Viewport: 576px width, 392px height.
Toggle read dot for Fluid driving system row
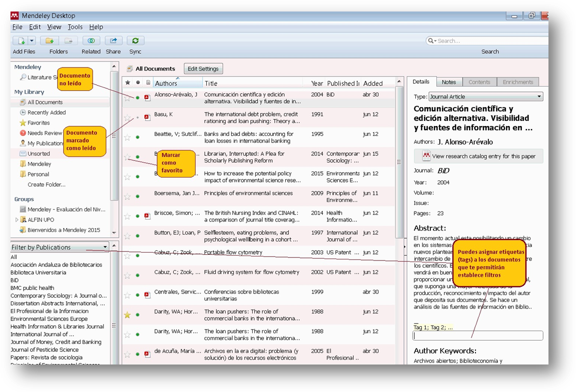pos(138,275)
